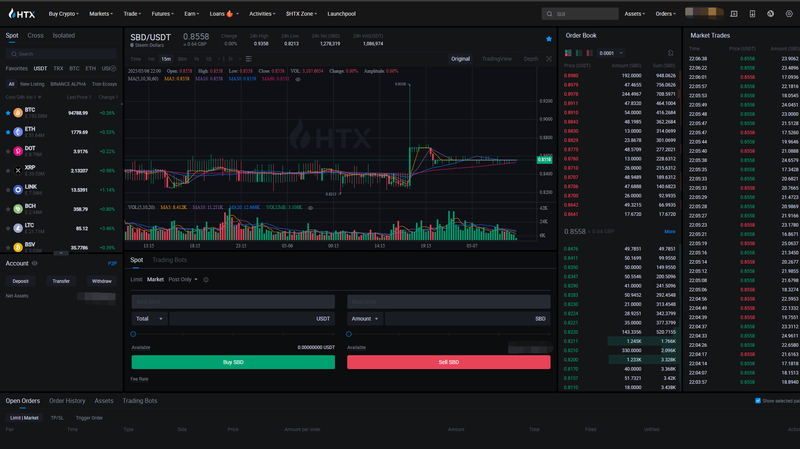Click the sell amount percentage slider handle
The width and height of the screenshot is (800, 449).
(349, 334)
